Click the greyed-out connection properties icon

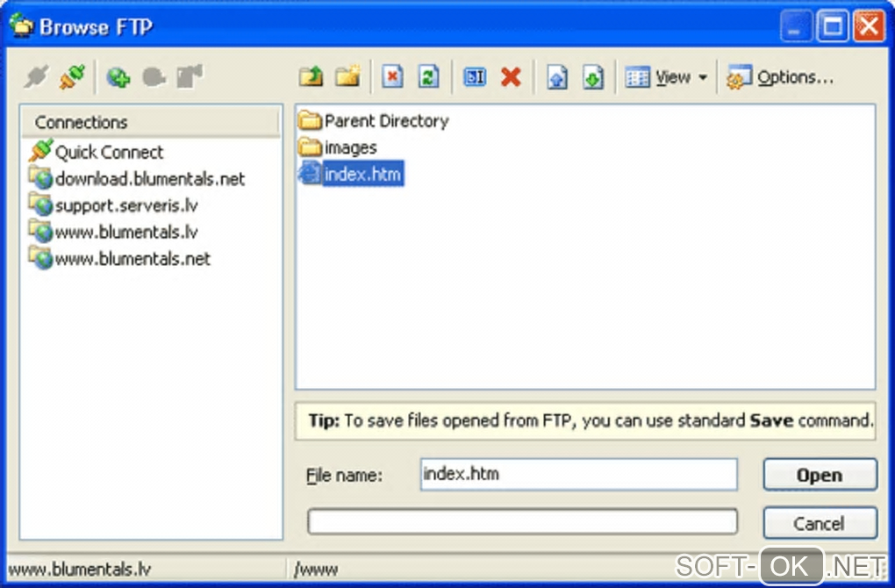coord(190,77)
